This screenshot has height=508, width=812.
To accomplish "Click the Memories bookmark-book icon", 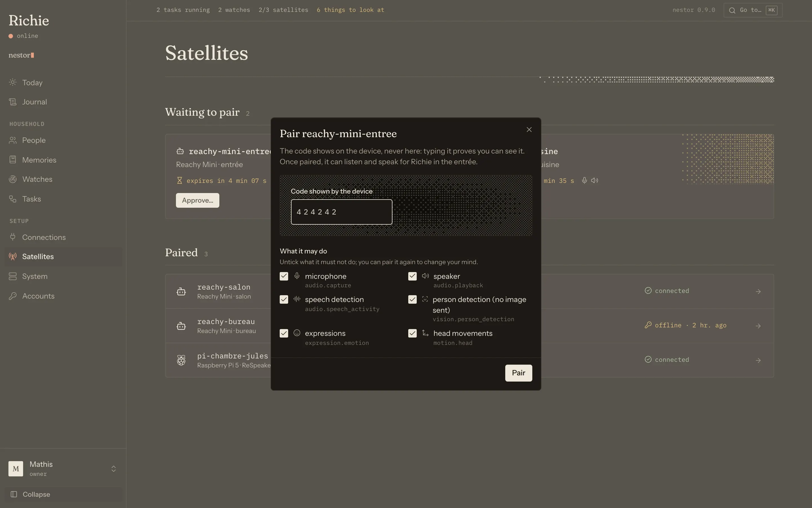I will click(13, 159).
